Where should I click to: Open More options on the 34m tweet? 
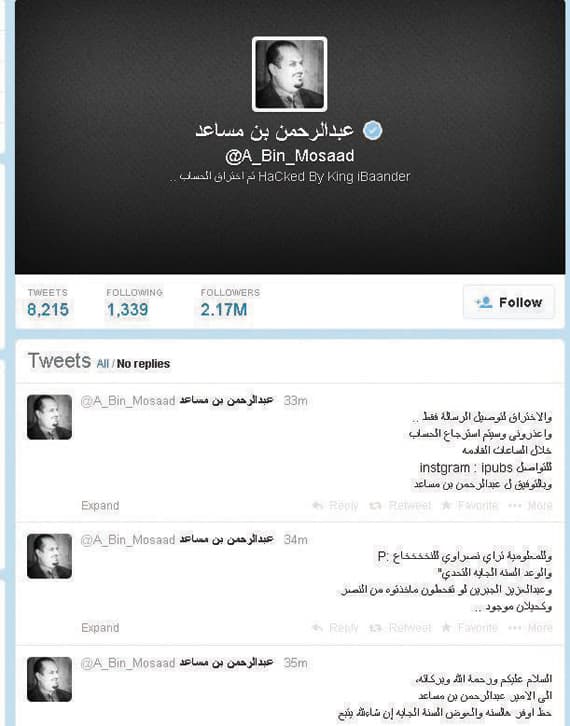pyautogui.click(x=530, y=628)
